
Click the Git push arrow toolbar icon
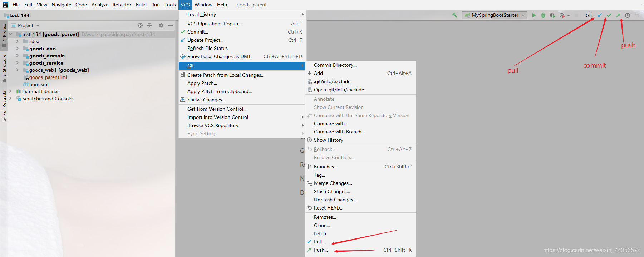pos(618,15)
